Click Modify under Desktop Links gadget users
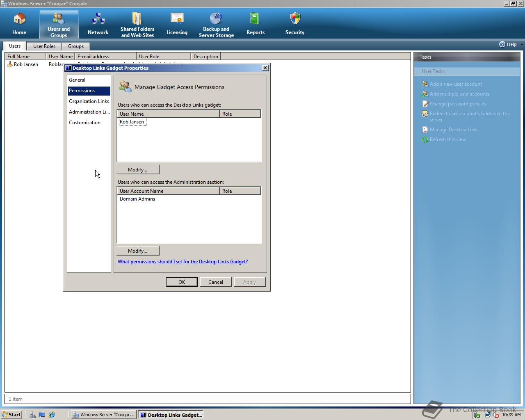This screenshot has width=525, height=420. pyautogui.click(x=137, y=169)
